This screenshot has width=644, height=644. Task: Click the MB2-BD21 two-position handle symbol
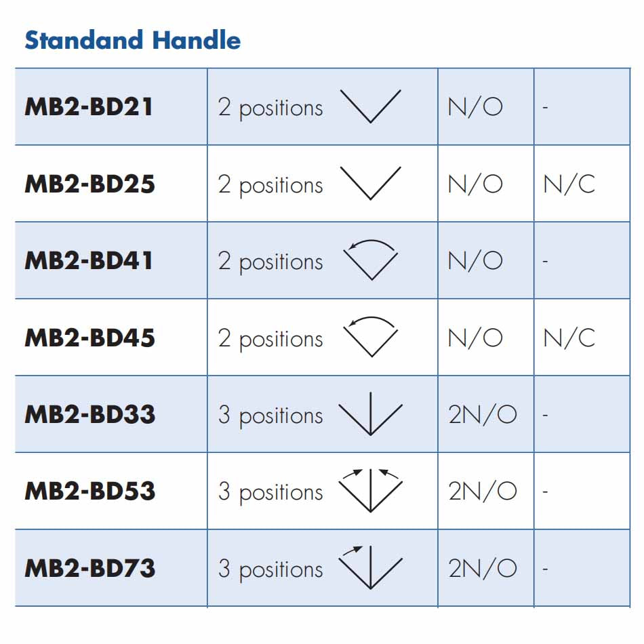370,106
